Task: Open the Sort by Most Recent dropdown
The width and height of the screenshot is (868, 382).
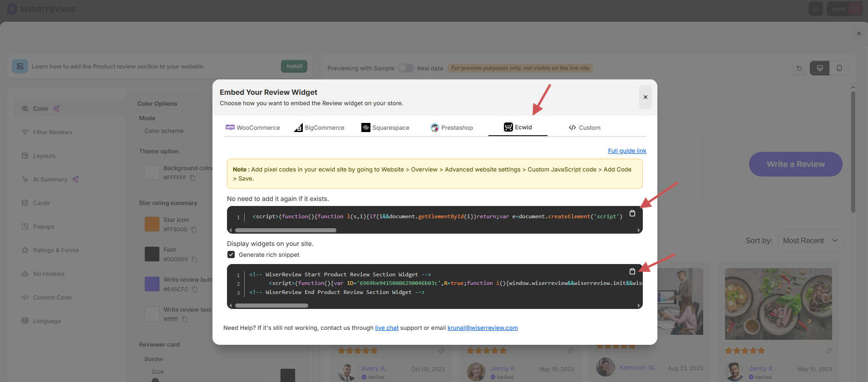Action: pos(810,241)
